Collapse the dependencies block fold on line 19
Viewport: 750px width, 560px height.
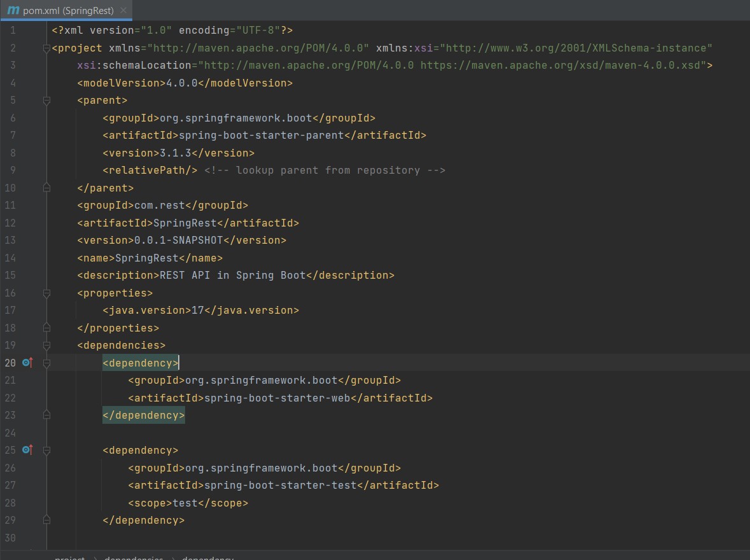coord(46,345)
